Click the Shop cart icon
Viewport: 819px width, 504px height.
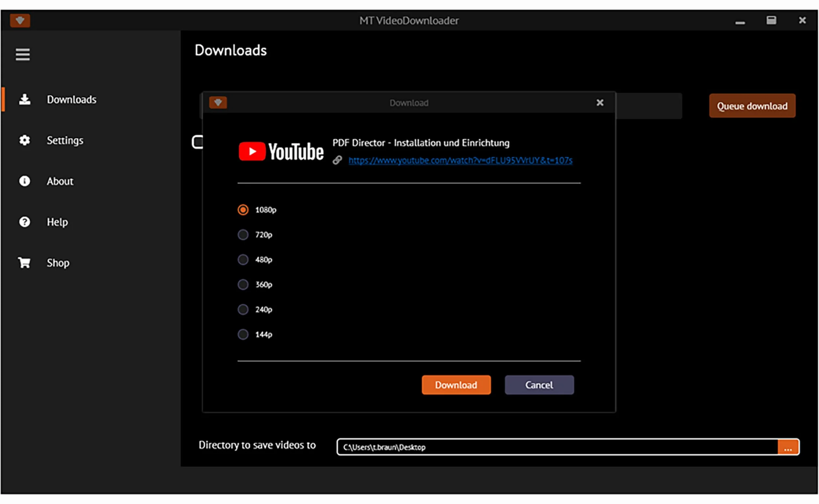click(24, 263)
